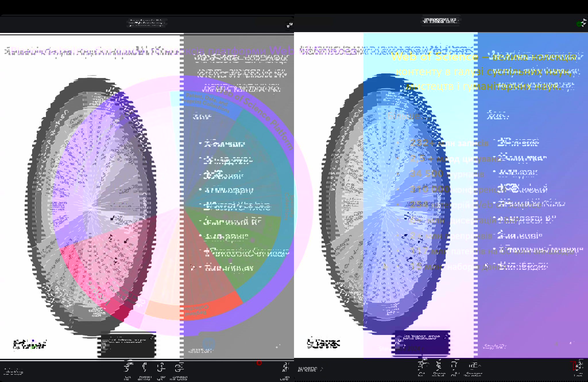Open Q&A panel in the left window

tap(161, 367)
